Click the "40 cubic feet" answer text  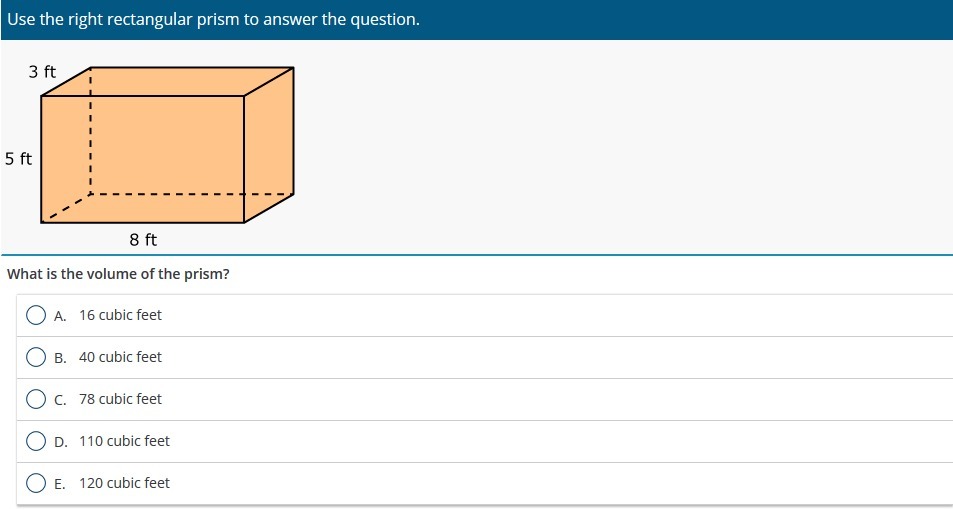pyautogui.click(x=120, y=357)
